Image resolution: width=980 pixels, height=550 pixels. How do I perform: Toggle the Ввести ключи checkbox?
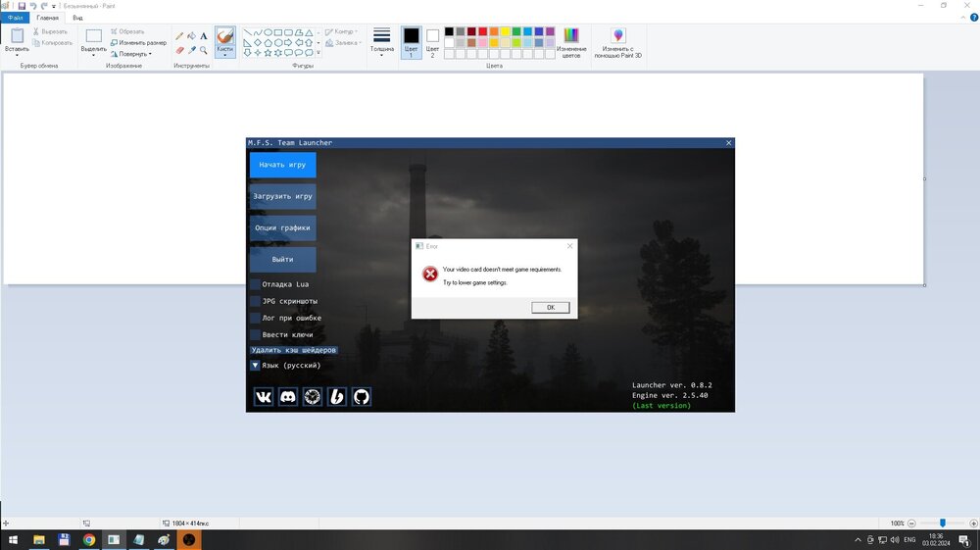pyautogui.click(x=255, y=335)
